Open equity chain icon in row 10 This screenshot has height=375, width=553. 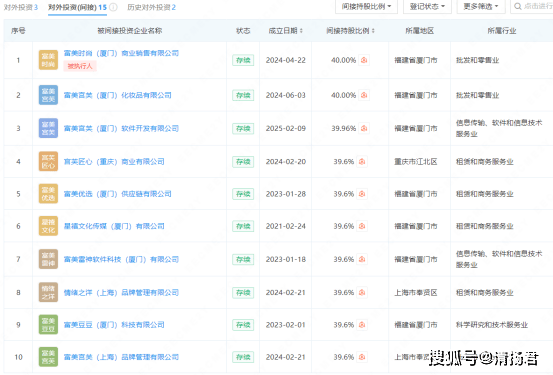tap(362, 357)
